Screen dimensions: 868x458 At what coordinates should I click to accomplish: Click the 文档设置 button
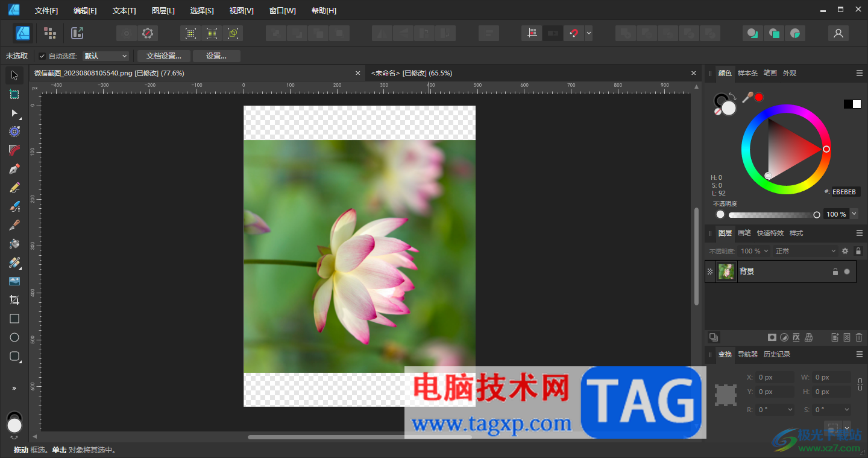[164, 56]
